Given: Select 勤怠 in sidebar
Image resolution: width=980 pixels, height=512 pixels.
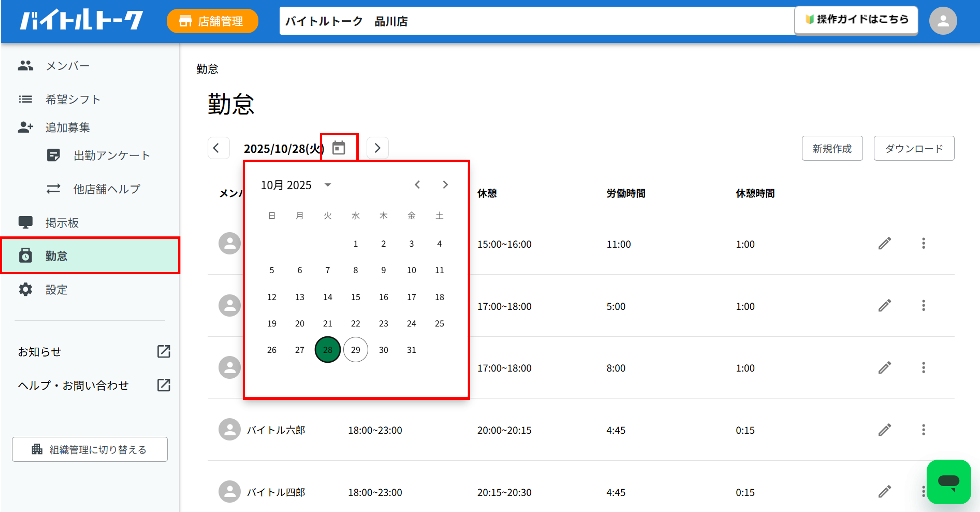Looking at the screenshot, I should tap(90, 255).
